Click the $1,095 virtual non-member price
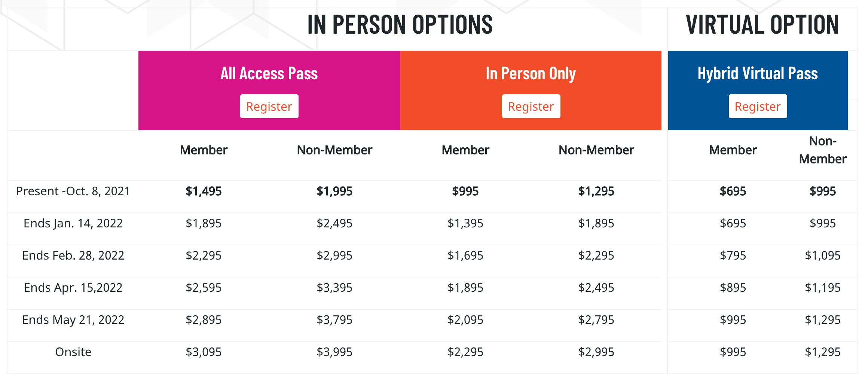The image size is (868, 383). pos(823,255)
